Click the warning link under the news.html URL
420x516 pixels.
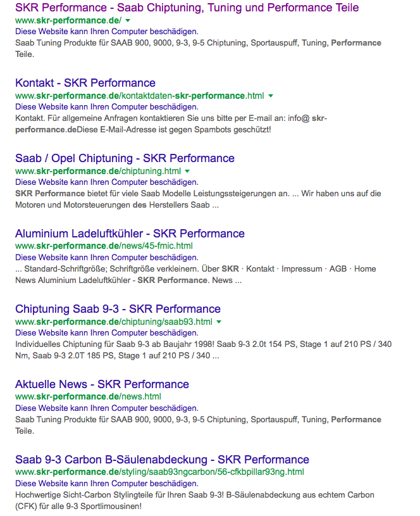click(x=107, y=408)
